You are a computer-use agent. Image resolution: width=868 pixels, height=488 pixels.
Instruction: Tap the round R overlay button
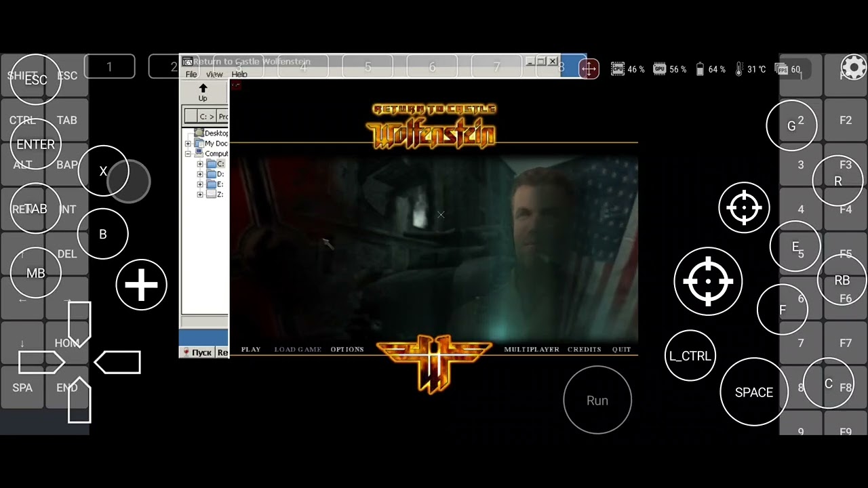click(838, 181)
